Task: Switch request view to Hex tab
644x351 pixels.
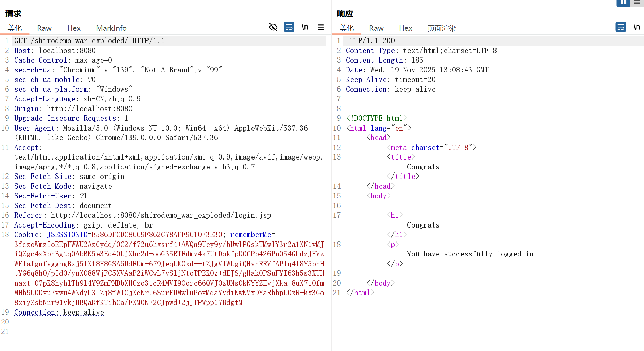Action: coord(74,28)
